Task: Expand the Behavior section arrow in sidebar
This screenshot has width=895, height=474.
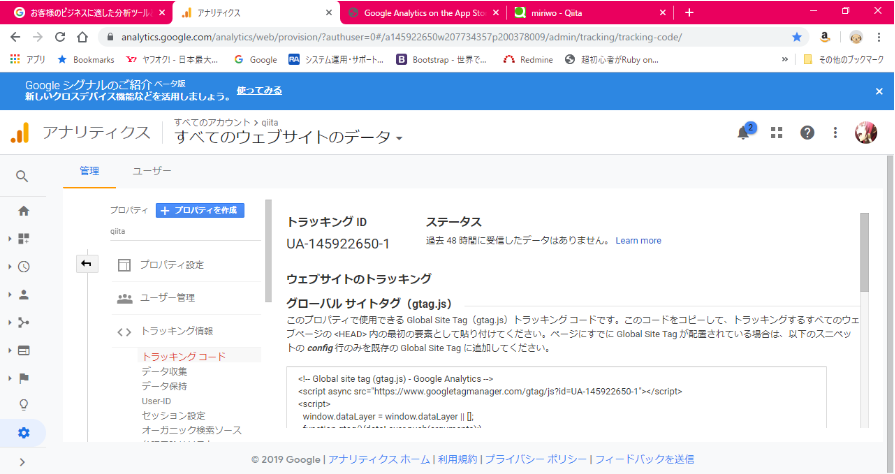Action: coord(9,351)
